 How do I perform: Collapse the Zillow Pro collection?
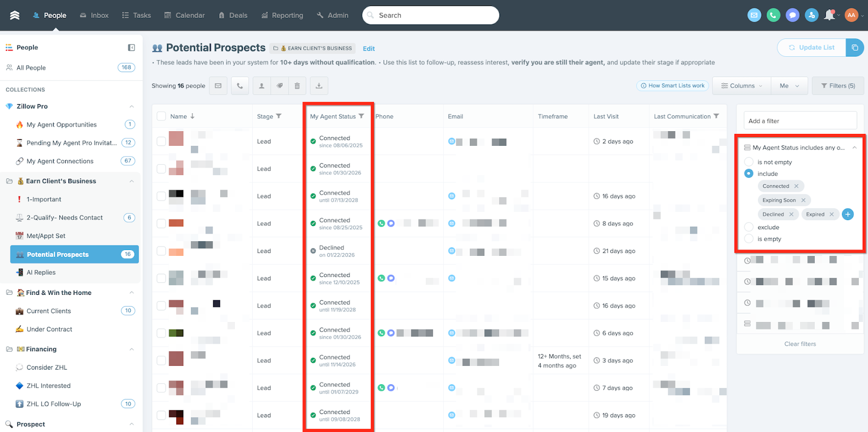click(131, 106)
